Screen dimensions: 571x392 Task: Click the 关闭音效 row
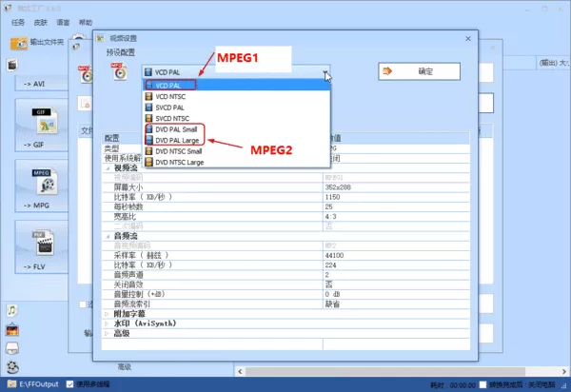tap(285, 284)
